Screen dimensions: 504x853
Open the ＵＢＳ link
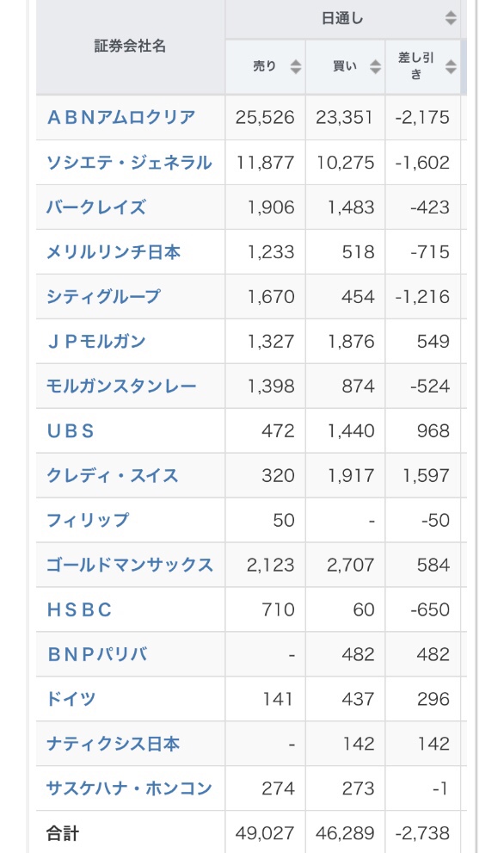71,431
